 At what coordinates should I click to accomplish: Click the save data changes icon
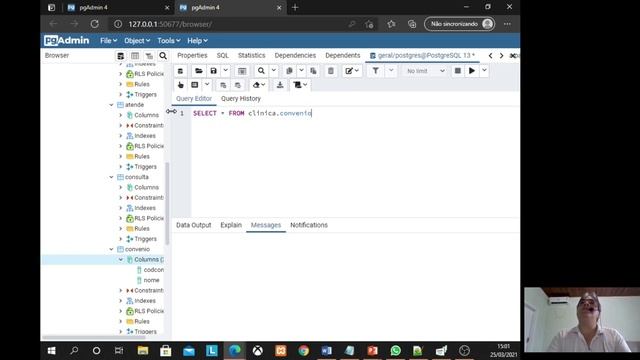coord(242,71)
